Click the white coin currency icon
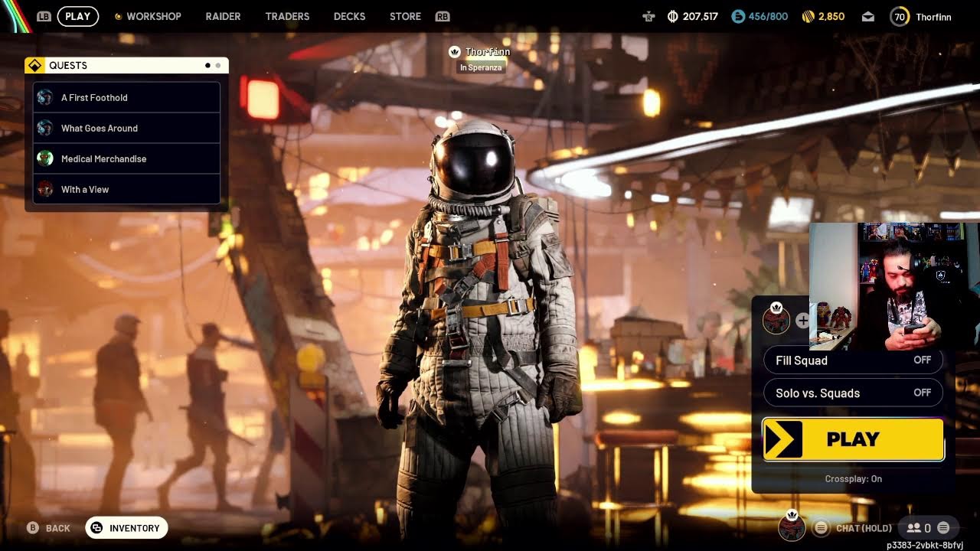The width and height of the screenshot is (980, 551). click(x=673, y=16)
